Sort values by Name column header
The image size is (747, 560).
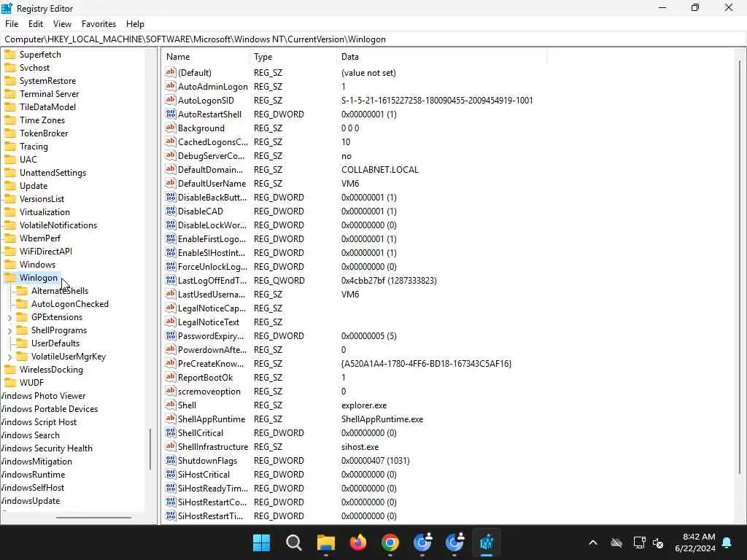click(206, 57)
